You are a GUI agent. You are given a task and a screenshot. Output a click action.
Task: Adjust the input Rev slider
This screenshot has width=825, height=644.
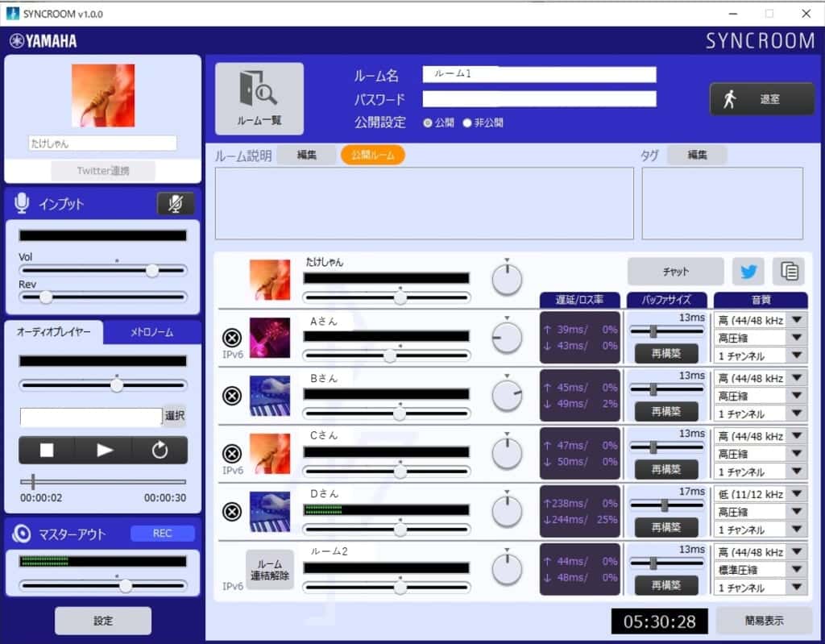103,297
